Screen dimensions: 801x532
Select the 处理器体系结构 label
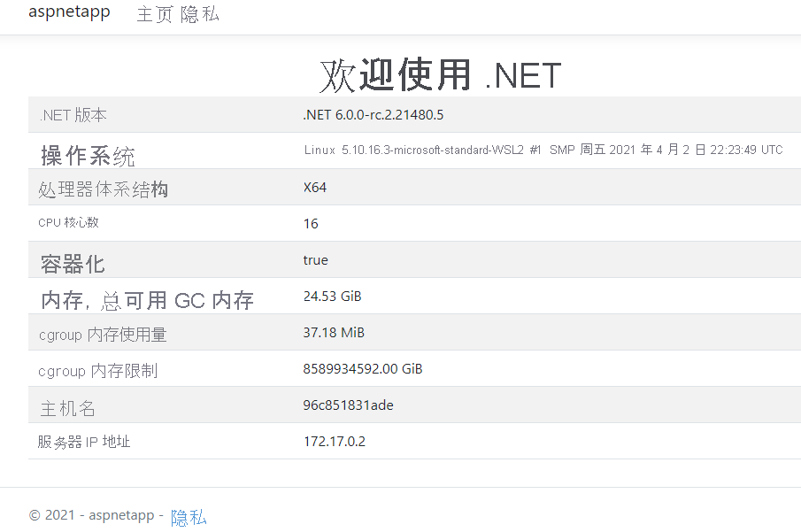click(104, 189)
